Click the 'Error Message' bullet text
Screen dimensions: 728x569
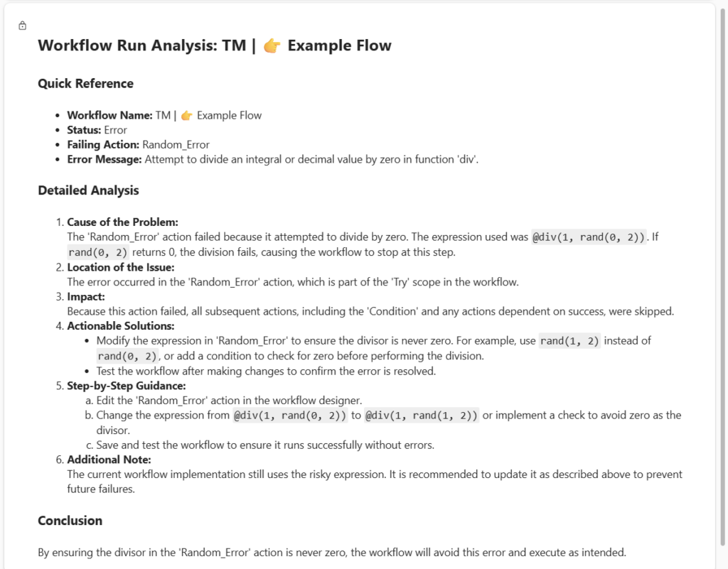tap(272, 159)
